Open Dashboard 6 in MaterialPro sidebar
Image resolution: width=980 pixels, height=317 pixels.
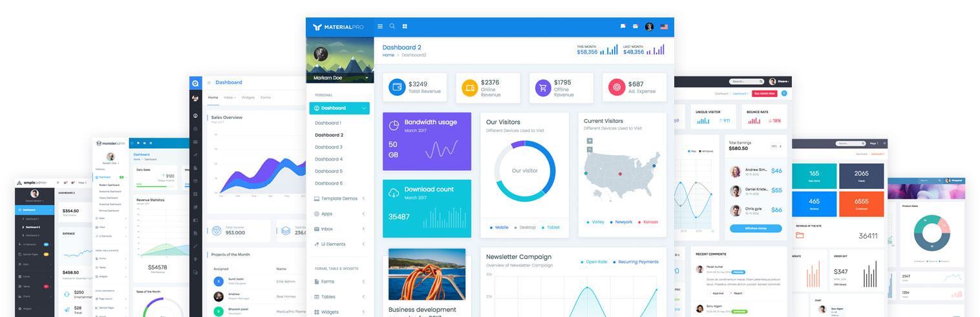point(328,183)
